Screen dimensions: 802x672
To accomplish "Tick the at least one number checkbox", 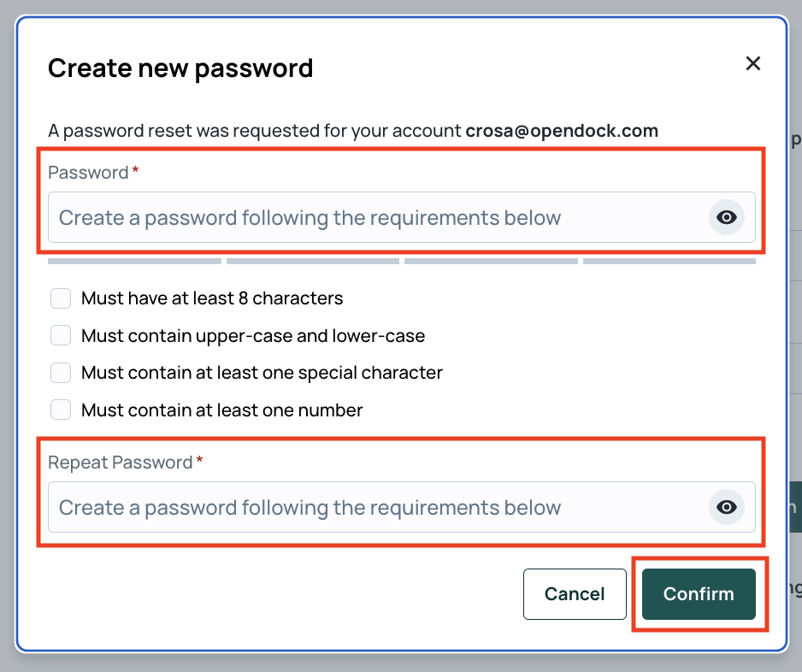I will tap(61, 410).
